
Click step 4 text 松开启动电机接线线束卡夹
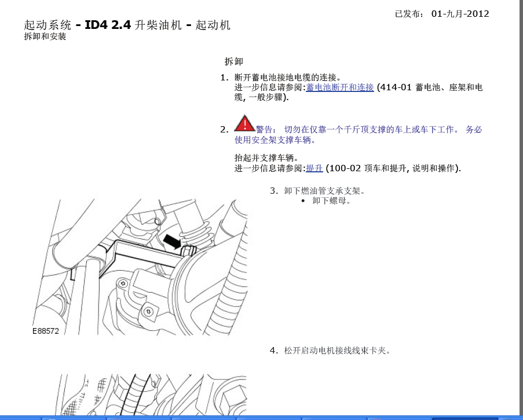(337, 351)
